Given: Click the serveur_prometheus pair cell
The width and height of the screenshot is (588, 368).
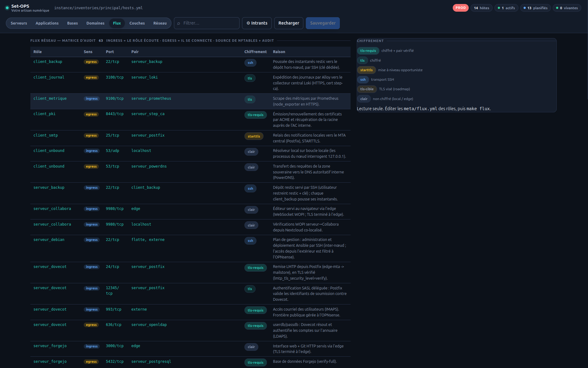Looking at the screenshot, I should point(151,99).
